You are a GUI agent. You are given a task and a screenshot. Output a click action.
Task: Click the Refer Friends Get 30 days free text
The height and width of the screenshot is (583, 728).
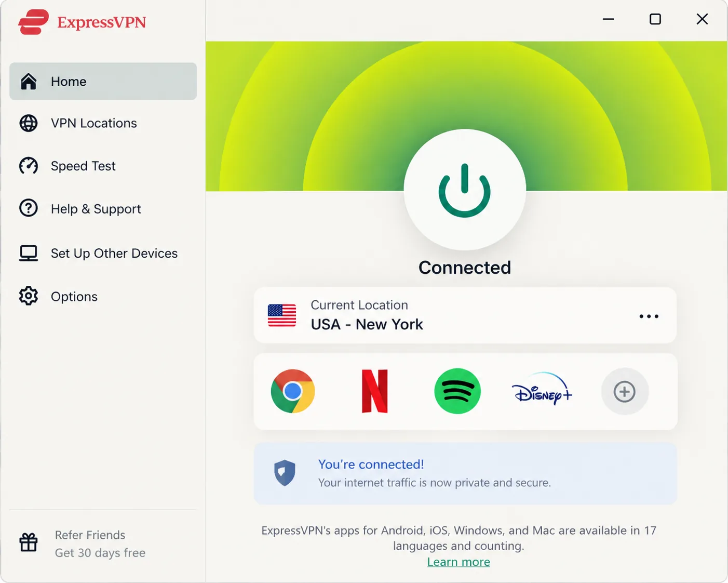point(100,544)
